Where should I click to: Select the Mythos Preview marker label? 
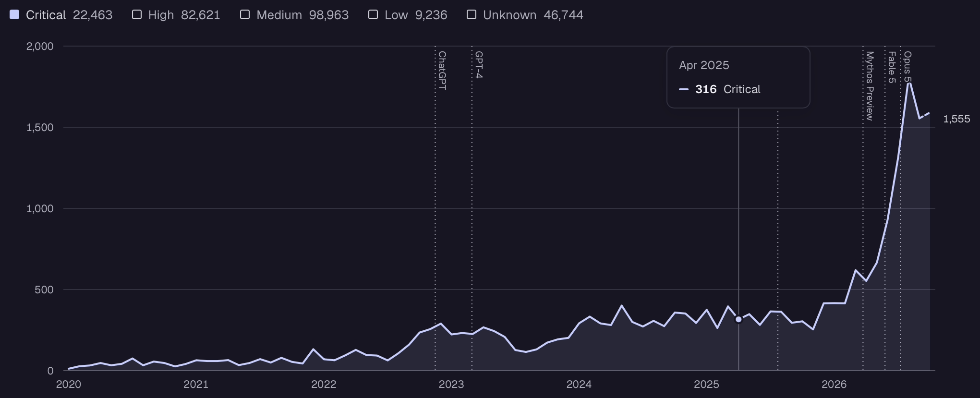870,86
